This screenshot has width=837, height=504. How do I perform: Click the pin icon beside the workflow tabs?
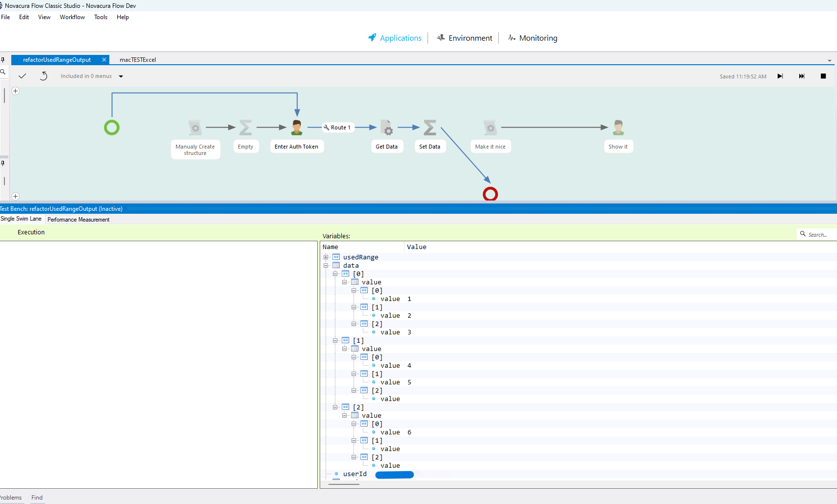tap(2, 60)
